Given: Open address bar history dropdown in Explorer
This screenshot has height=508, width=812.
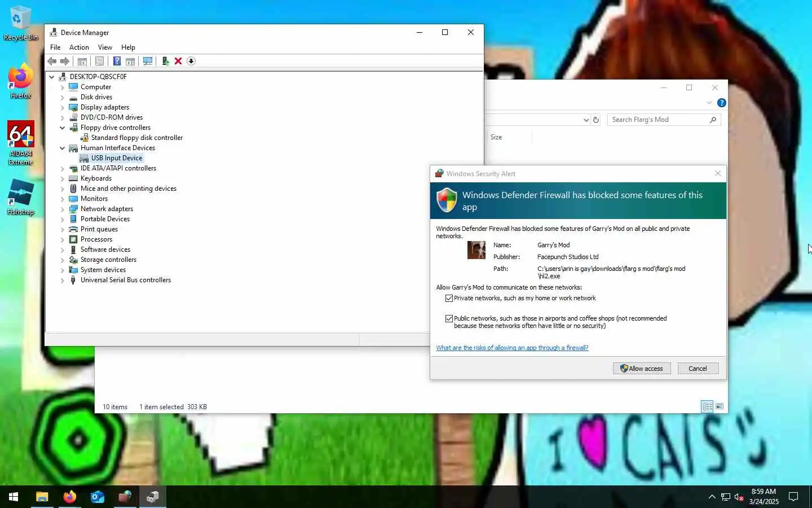Looking at the screenshot, I should (585, 120).
